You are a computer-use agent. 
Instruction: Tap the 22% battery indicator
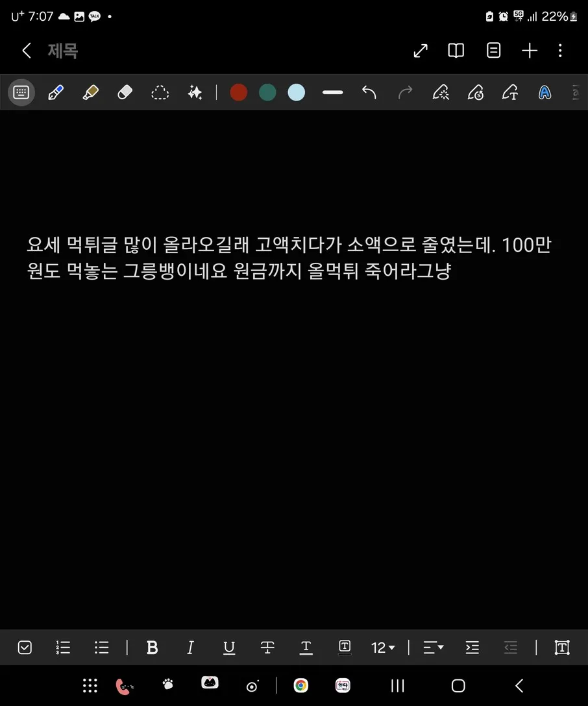[x=559, y=17]
